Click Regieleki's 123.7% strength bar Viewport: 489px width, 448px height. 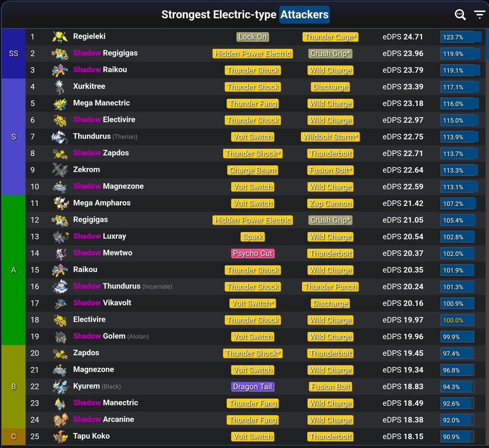[x=460, y=37]
